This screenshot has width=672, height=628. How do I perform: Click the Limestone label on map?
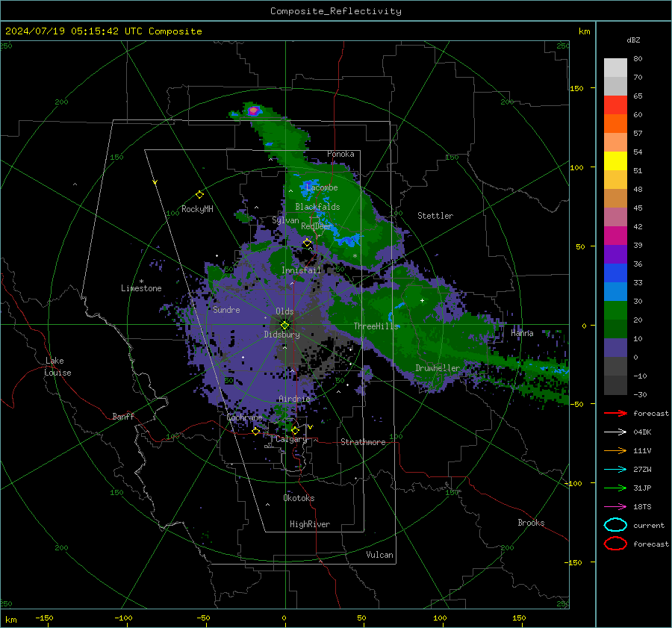pos(141,288)
